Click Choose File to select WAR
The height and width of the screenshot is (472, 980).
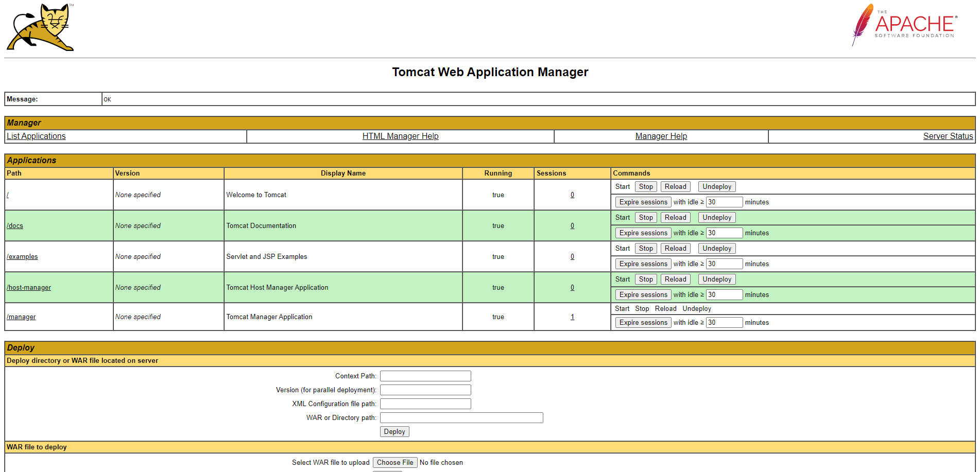pyautogui.click(x=395, y=463)
